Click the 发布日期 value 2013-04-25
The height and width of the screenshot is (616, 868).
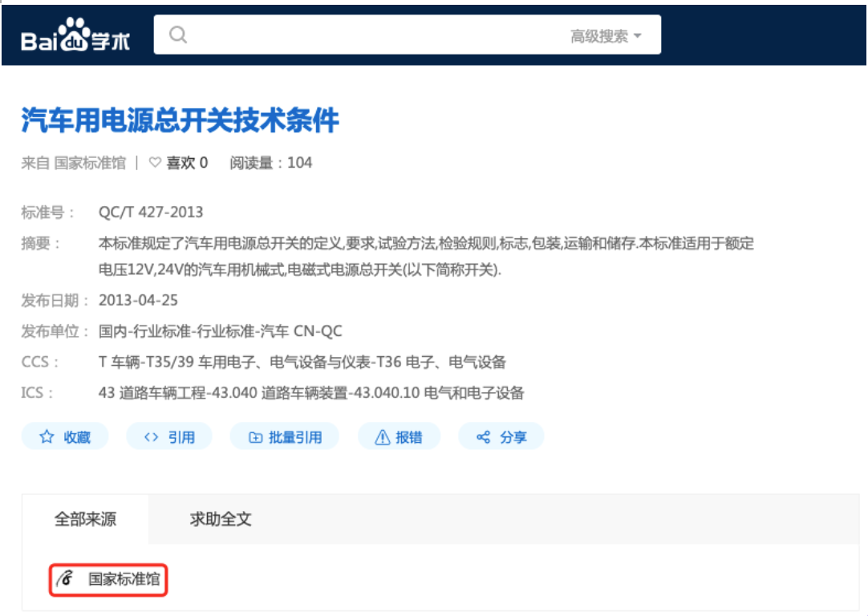pos(138,301)
